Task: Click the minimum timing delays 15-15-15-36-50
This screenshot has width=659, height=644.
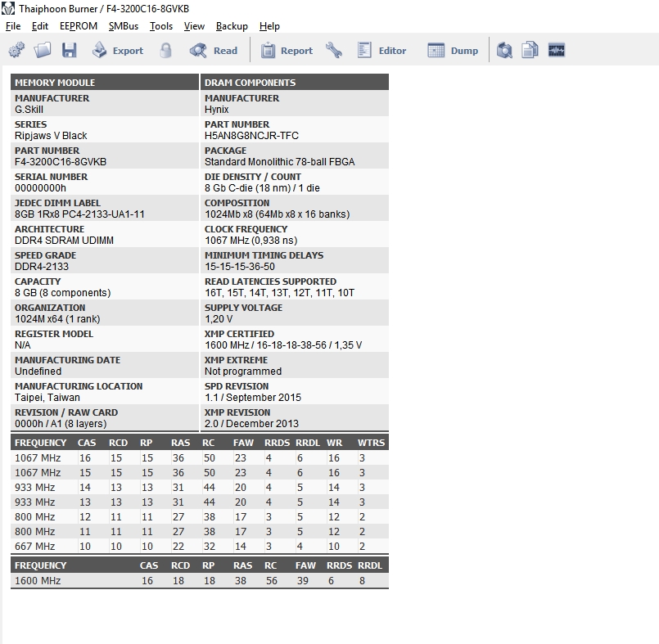Action: pos(240,266)
